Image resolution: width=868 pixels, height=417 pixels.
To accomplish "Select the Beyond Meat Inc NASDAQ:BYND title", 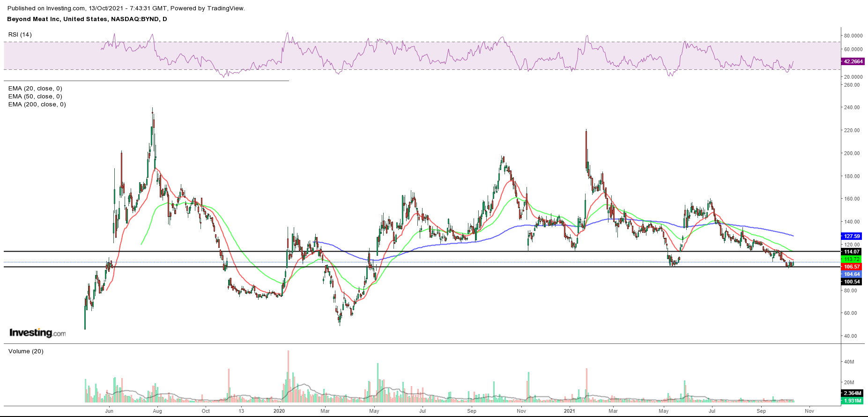I will [87, 19].
